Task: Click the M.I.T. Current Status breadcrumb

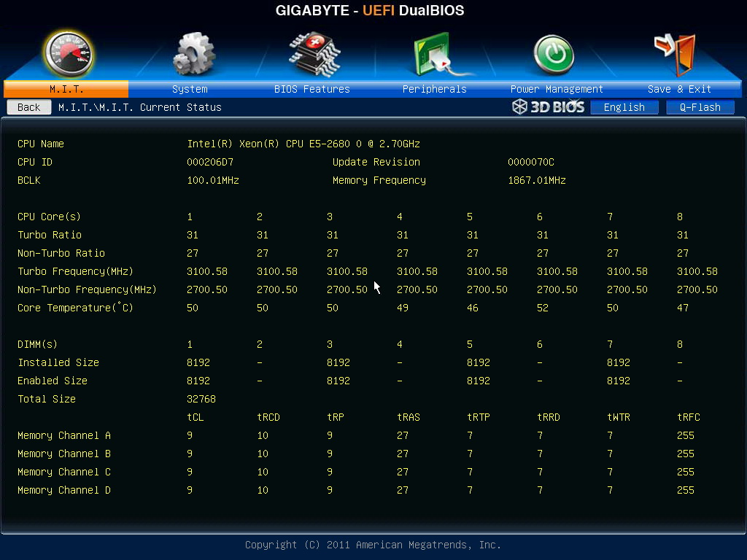Action: 140,108
